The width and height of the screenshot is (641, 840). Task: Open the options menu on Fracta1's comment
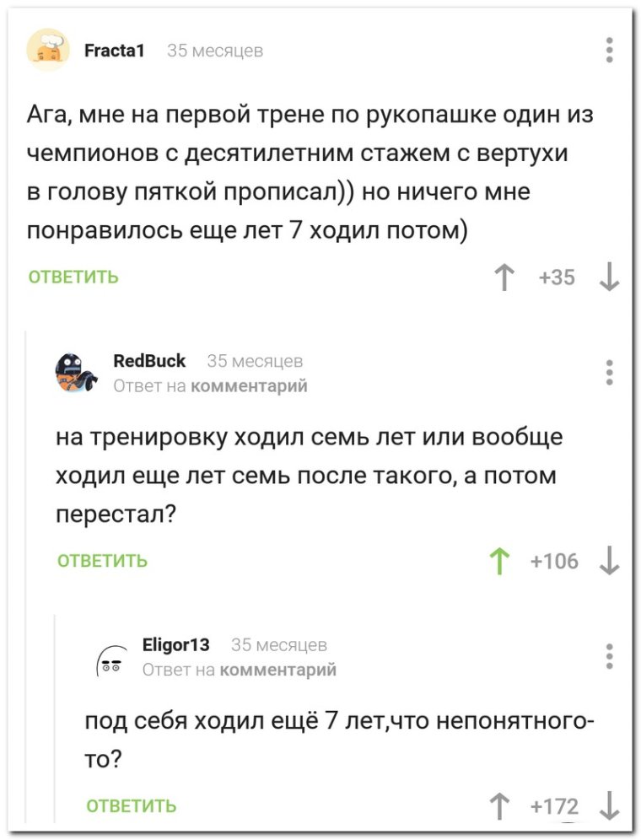point(609,50)
